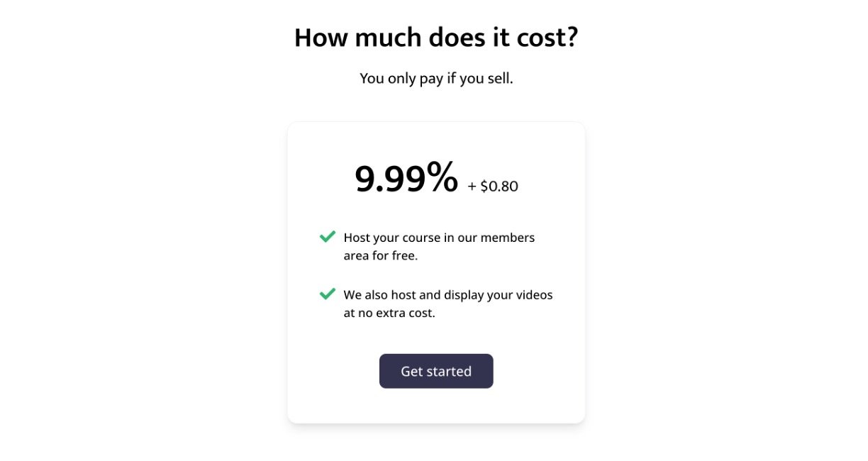Click the "$0.80" fee amount
868x461 pixels.
(499, 187)
